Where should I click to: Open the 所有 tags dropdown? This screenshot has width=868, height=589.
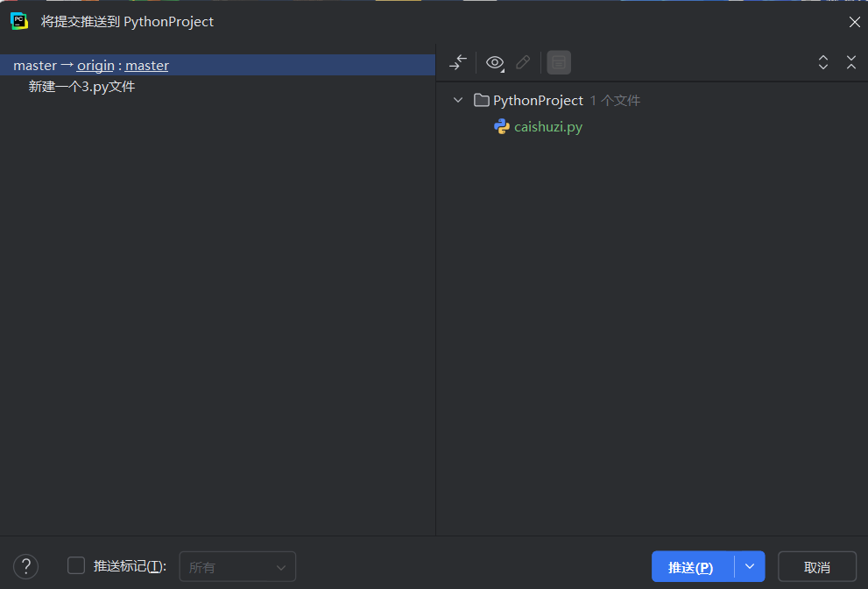[237, 566]
